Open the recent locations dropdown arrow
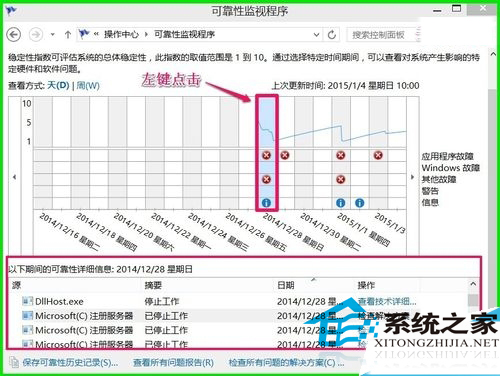The width and height of the screenshot is (500, 376). (52, 34)
